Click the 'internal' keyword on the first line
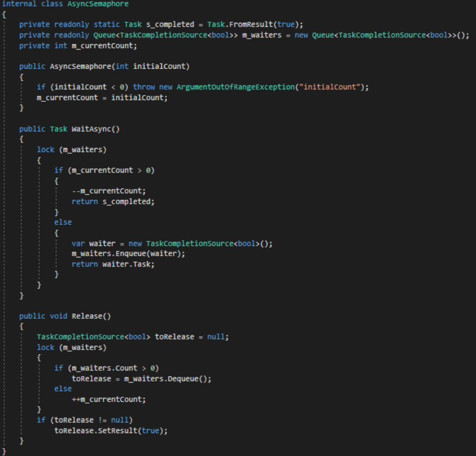 (x=19, y=4)
